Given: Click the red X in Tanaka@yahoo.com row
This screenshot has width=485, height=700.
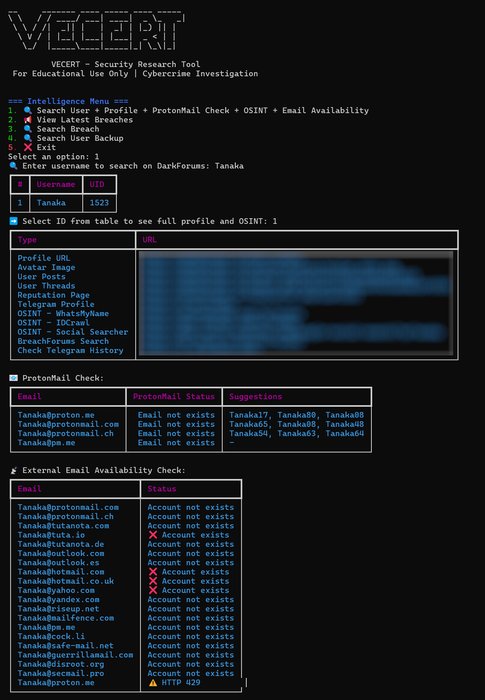Looking at the screenshot, I should (153, 590).
